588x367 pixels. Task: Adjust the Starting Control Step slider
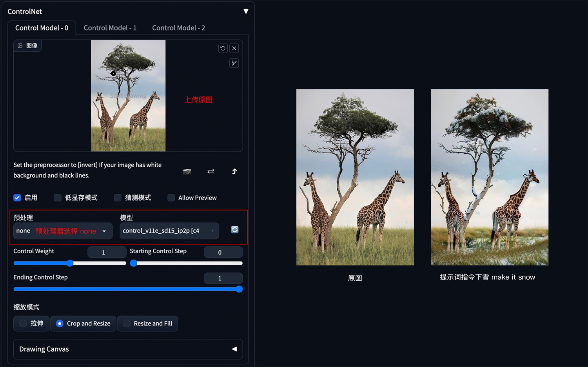[x=186, y=263]
